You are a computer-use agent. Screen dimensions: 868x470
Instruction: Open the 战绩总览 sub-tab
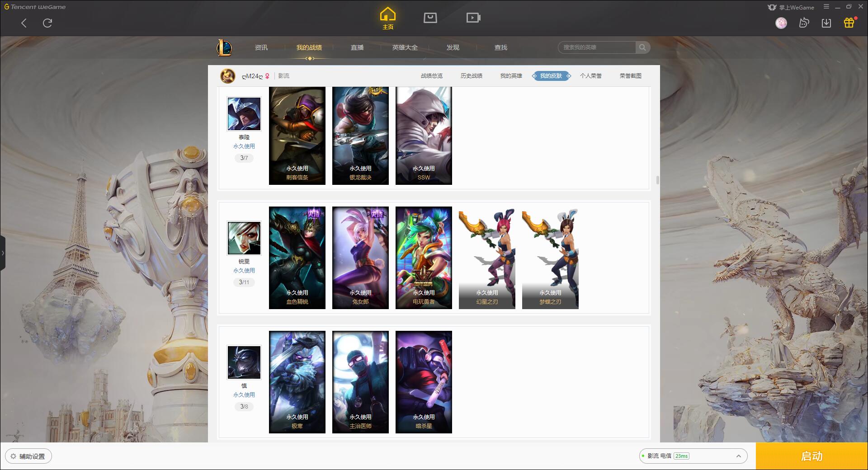(x=432, y=76)
